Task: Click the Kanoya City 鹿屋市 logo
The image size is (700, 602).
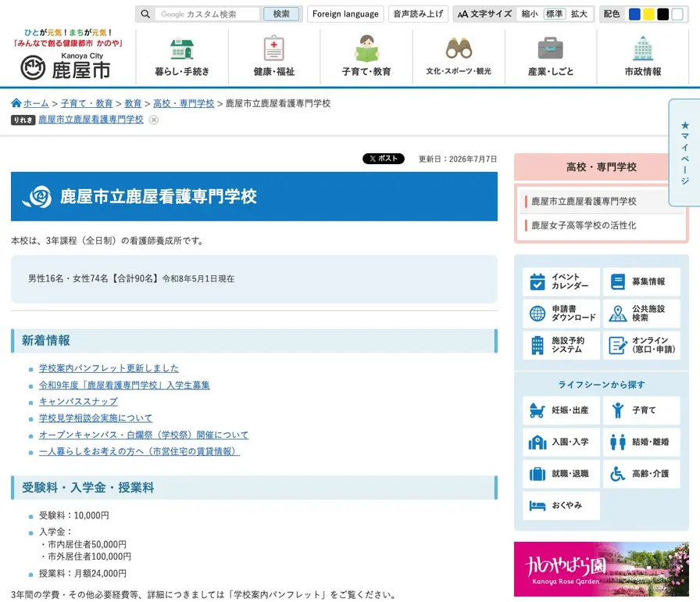Action: point(66,66)
